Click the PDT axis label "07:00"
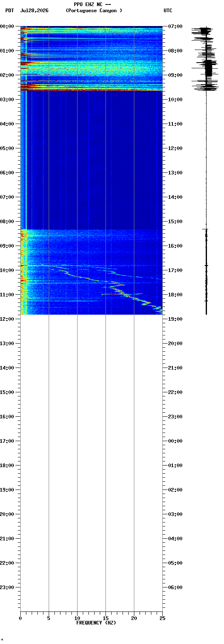Viewport: 224px width, 644px height. click(x=7, y=197)
